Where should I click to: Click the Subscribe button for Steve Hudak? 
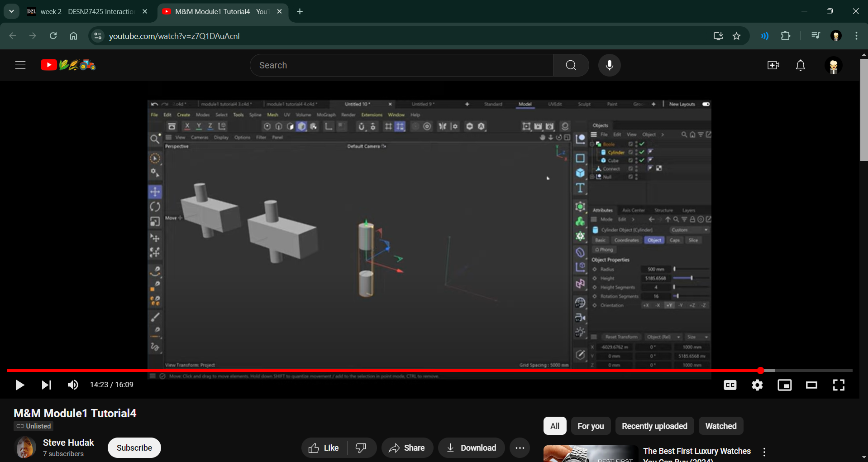pyautogui.click(x=134, y=448)
